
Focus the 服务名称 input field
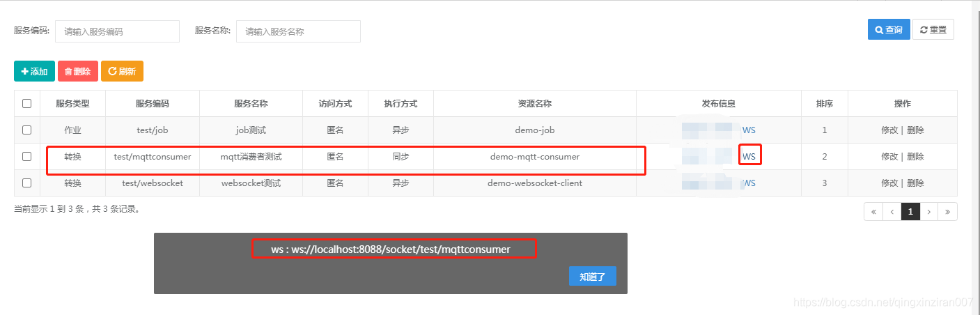coord(298,31)
